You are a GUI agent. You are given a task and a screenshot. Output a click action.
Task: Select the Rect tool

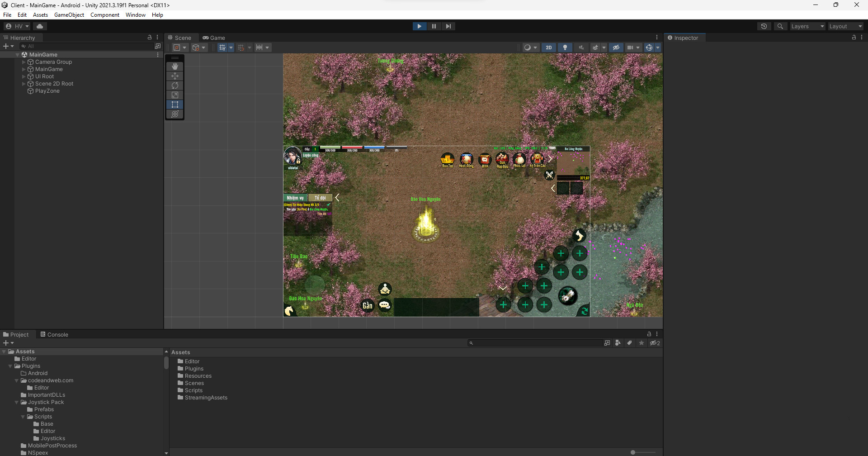[x=175, y=104]
